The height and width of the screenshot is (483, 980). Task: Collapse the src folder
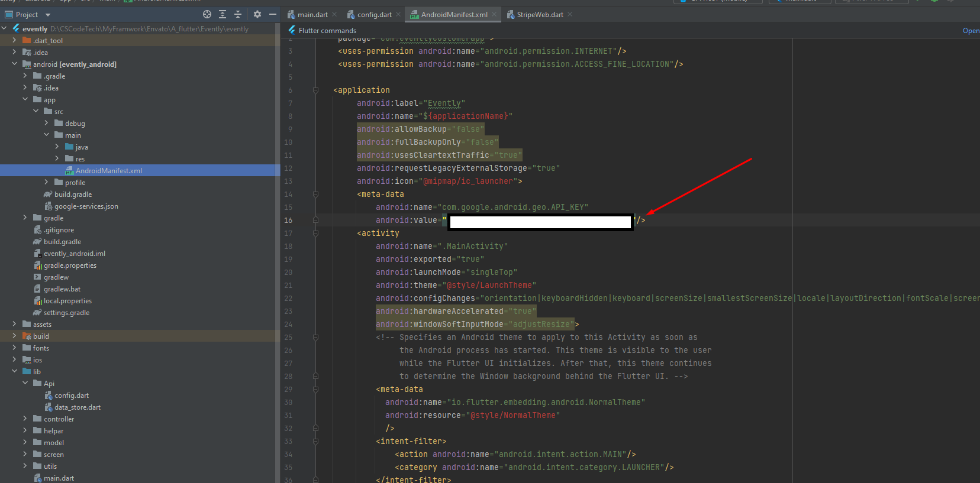[36, 111]
